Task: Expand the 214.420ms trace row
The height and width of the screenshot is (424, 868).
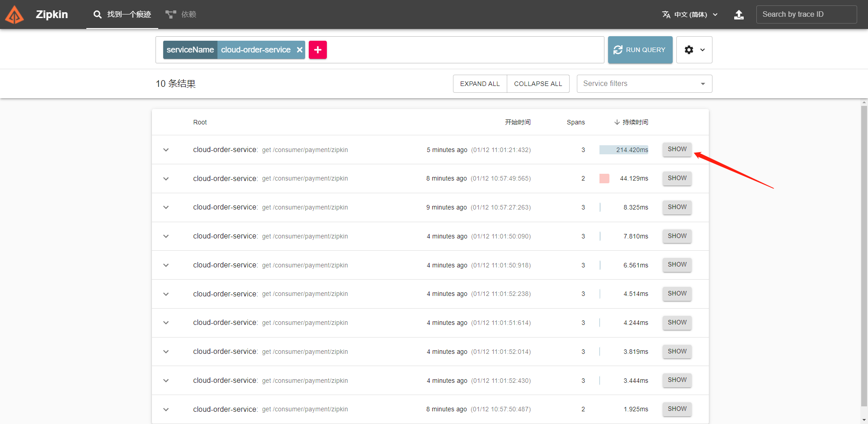Action: (x=166, y=150)
